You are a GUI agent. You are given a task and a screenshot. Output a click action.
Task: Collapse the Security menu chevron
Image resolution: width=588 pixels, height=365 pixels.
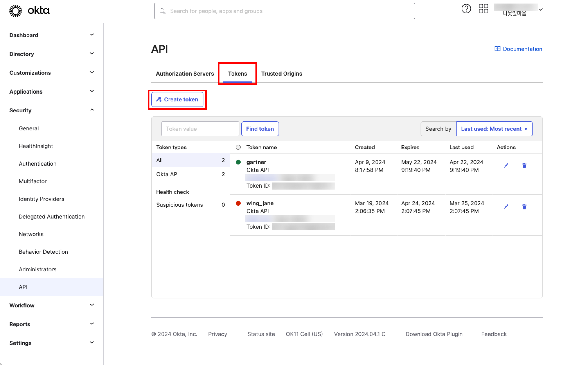click(x=92, y=110)
